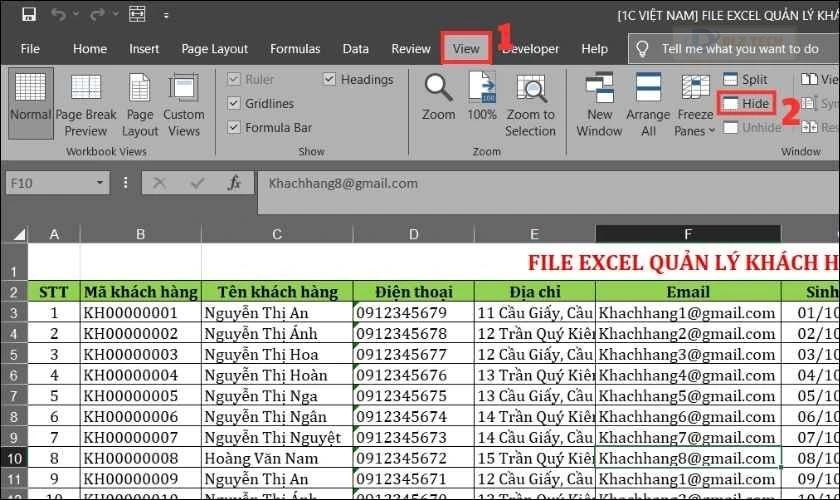Select column A header

[54, 234]
